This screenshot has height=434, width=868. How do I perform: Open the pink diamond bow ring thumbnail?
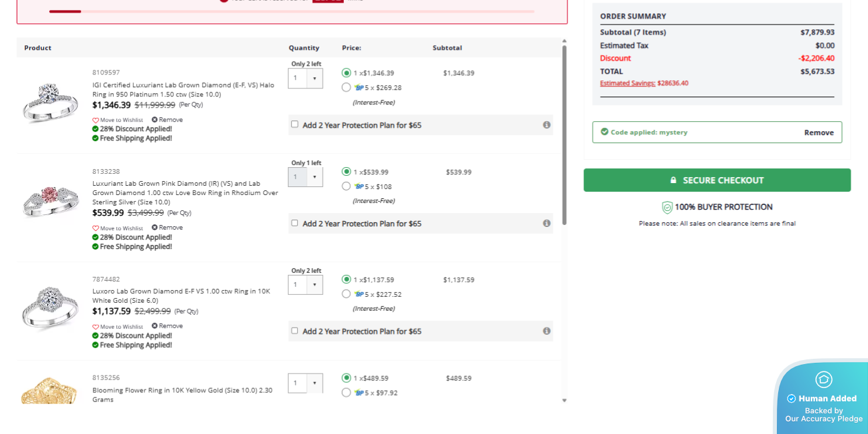click(51, 202)
